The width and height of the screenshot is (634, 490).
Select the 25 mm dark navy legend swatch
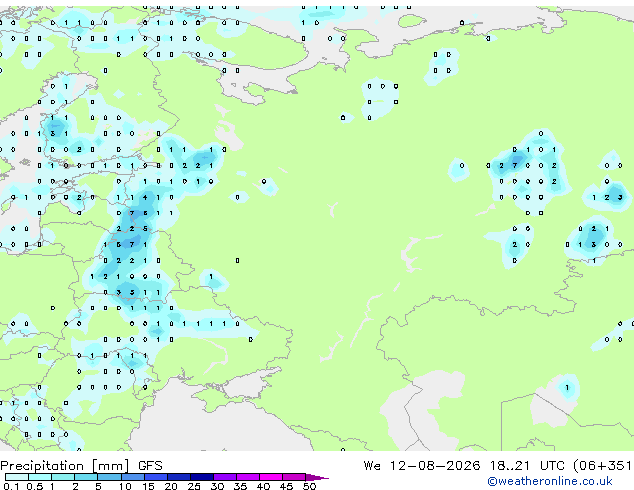click(x=202, y=477)
